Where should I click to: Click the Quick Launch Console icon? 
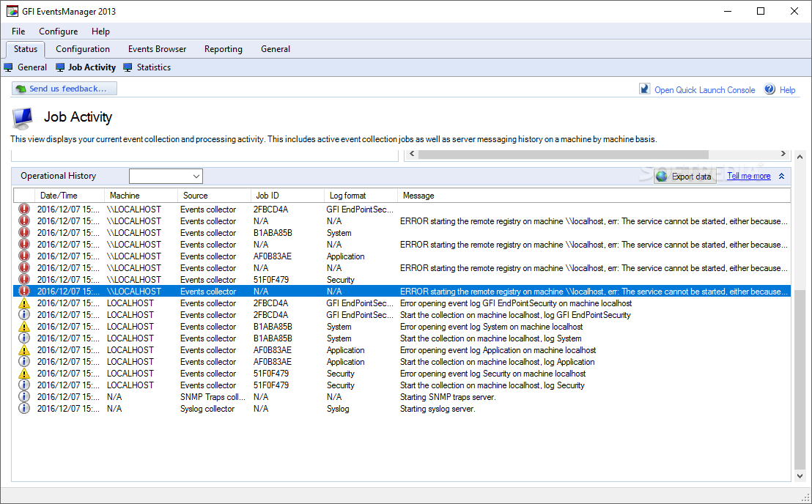(644, 89)
